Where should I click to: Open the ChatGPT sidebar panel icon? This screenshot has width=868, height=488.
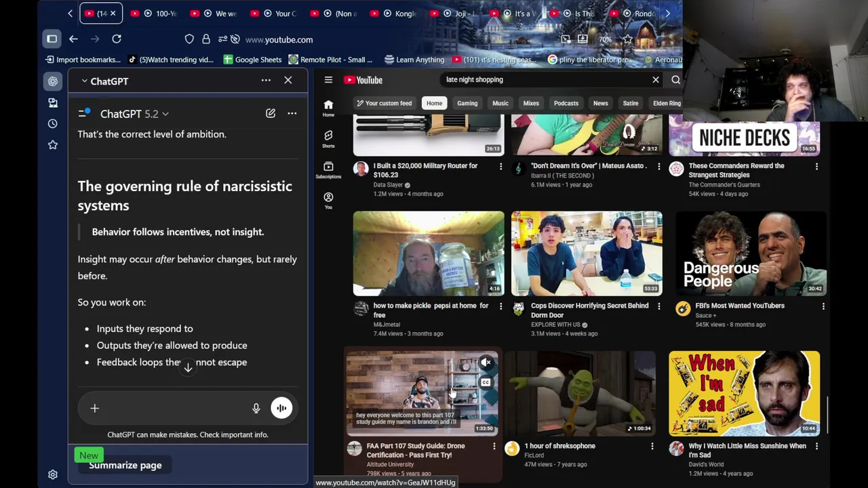pyautogui.click(x=53, y=81)
